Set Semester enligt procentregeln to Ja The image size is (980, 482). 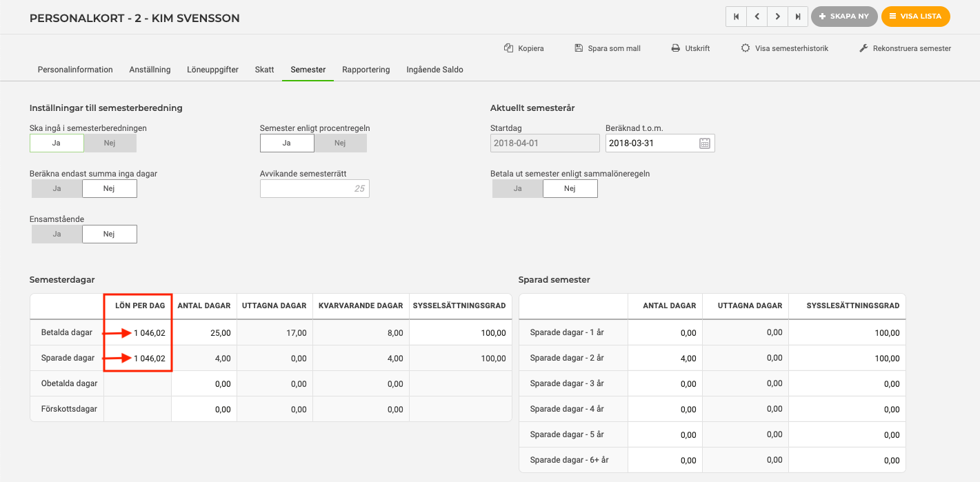point(287,143)
